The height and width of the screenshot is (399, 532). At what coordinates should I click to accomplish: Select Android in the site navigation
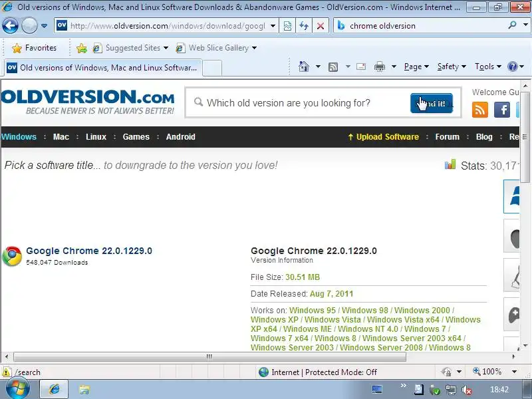[x=180, y=137]
